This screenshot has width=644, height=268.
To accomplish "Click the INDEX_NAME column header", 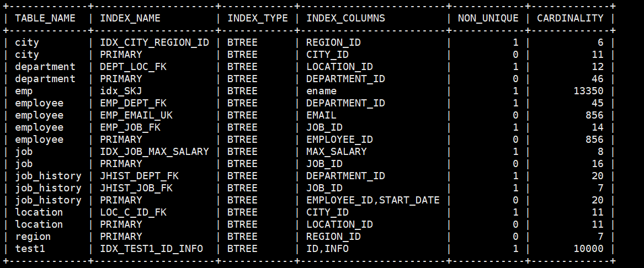I will 130,18.
